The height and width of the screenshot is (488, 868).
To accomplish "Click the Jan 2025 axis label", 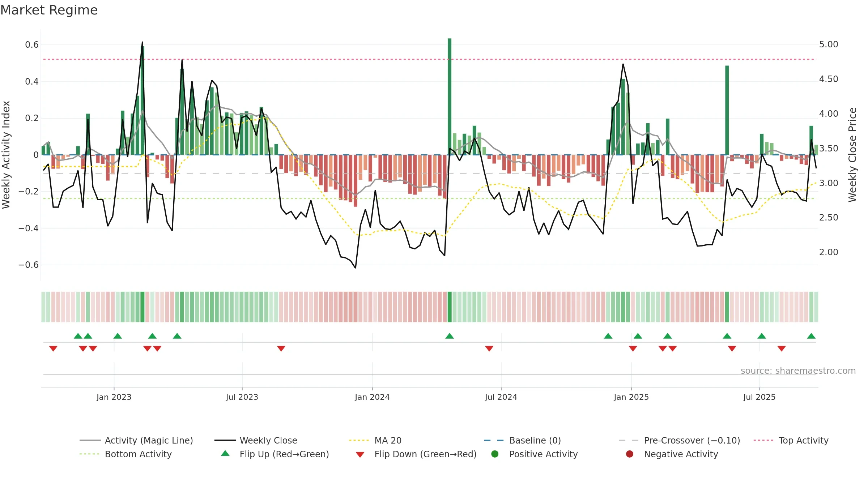I will [x=631, y=397].
